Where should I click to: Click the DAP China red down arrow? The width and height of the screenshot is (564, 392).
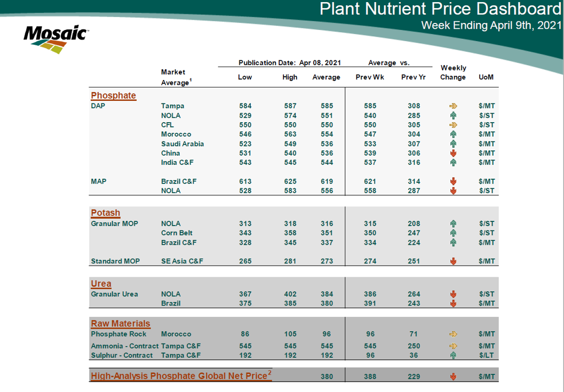pyautogui.click(x=453, y=153)
